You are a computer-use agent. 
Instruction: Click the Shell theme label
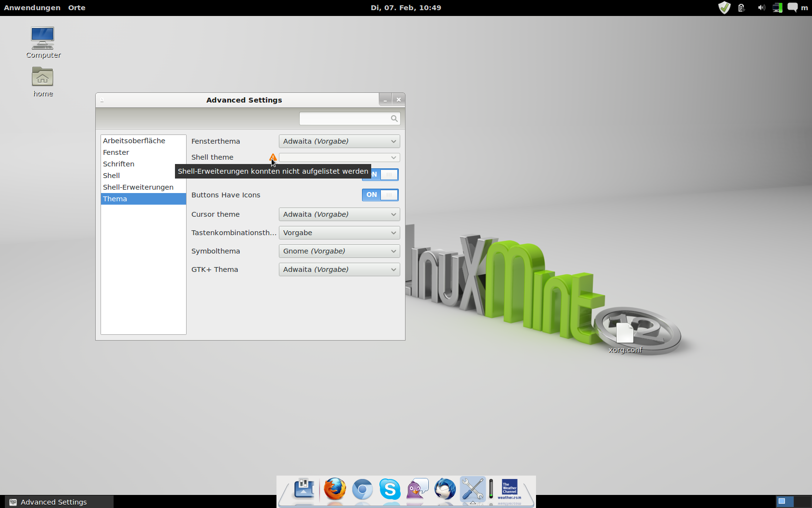point(212,157)
